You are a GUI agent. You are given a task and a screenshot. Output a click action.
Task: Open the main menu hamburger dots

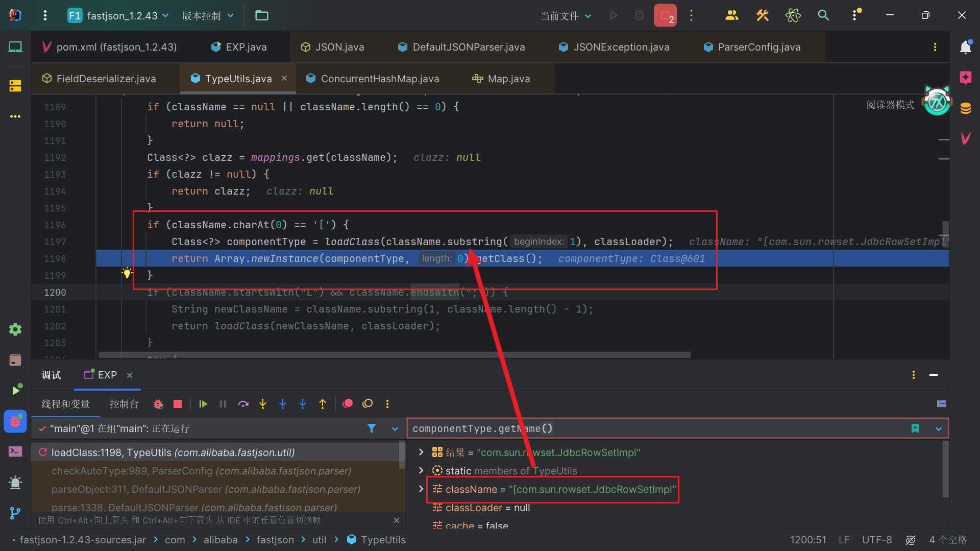point(45,15)
